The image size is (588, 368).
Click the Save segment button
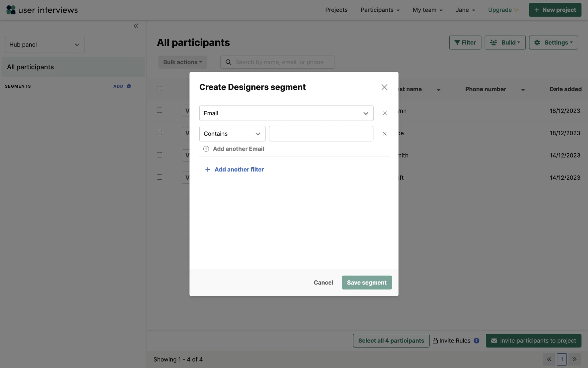coord(367,282)
